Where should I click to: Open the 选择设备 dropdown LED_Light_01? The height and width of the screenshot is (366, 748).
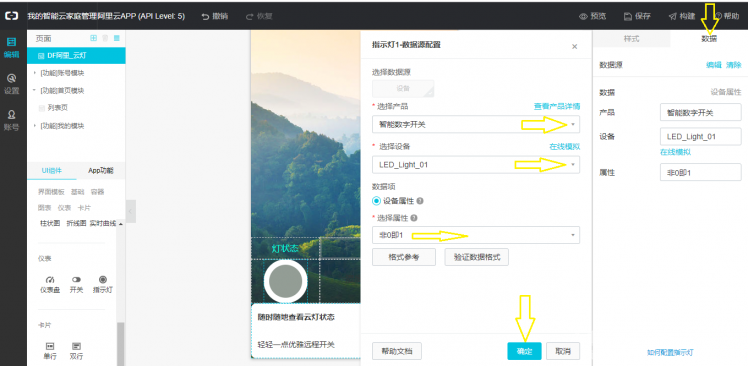[476, 165]
